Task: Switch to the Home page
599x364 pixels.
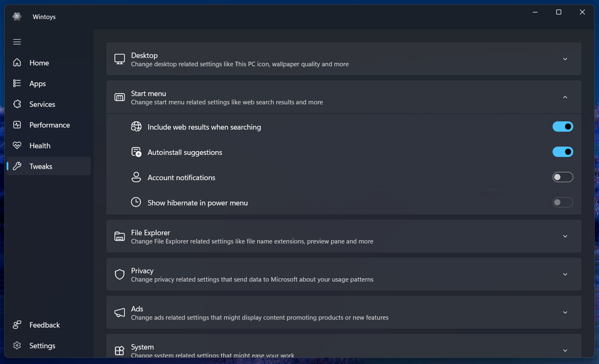Action: pos(39,63)
